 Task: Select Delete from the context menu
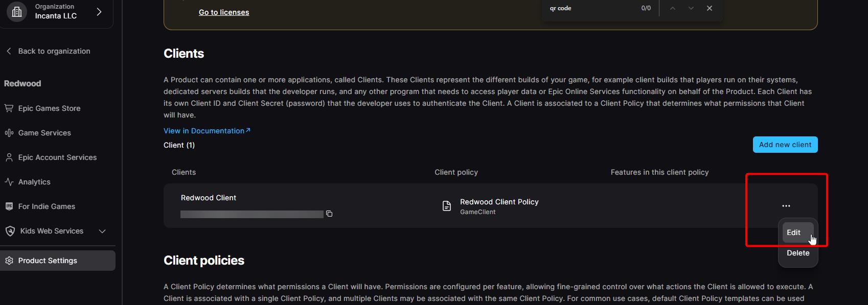797,253
